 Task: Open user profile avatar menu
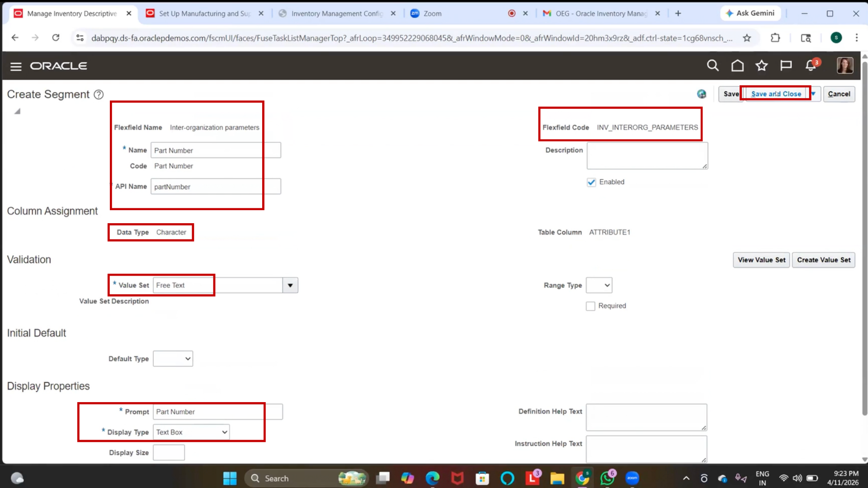(x=845, y=66)
